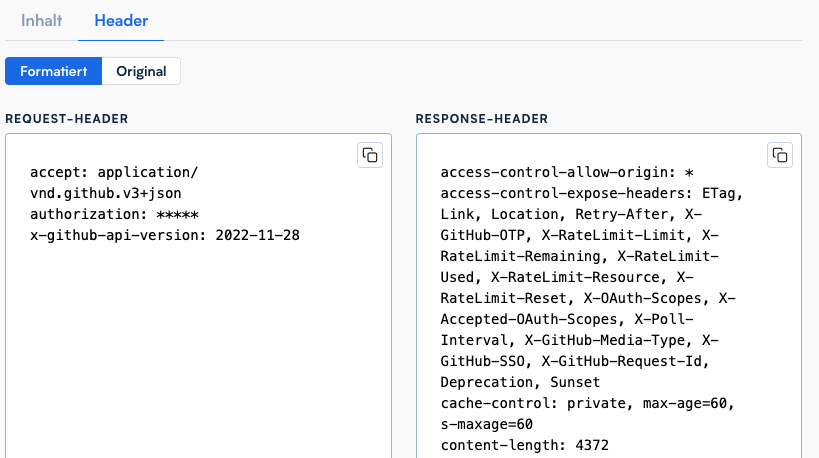Viewport: 819px width, 458px height.
Task: Select the Header tab
Action: (121, 20)
